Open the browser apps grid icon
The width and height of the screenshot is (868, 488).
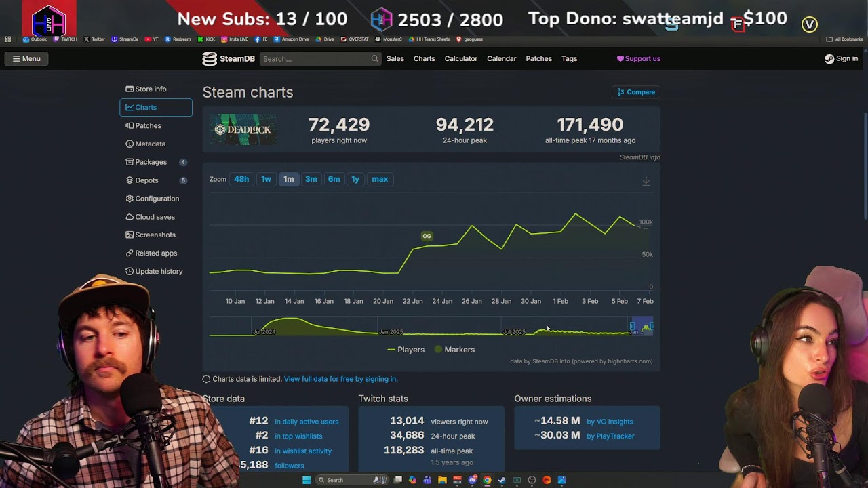click(7, 39)
